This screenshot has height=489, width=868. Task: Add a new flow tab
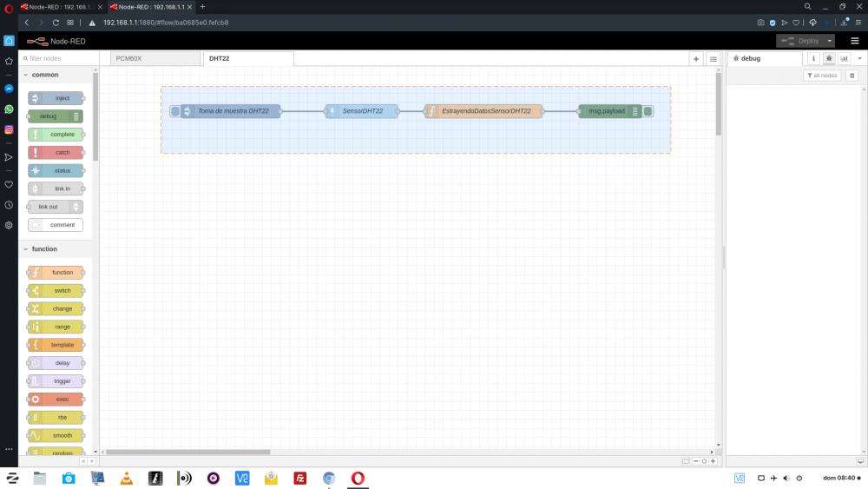tap(696, 59)
